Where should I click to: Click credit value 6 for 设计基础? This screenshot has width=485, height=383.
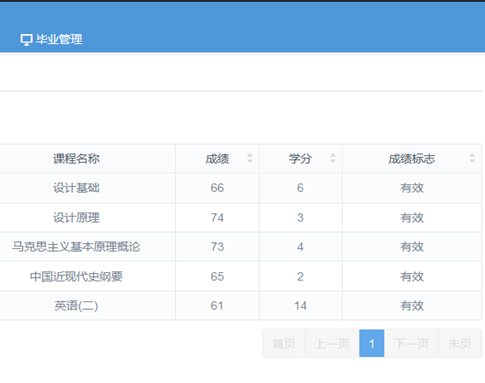(x=300, y=188)
